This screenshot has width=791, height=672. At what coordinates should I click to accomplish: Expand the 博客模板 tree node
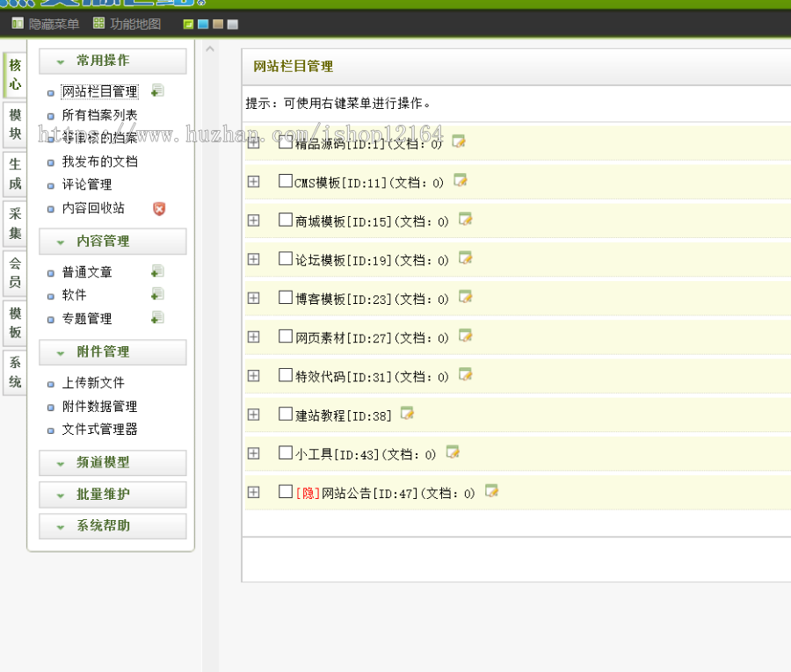254,297
